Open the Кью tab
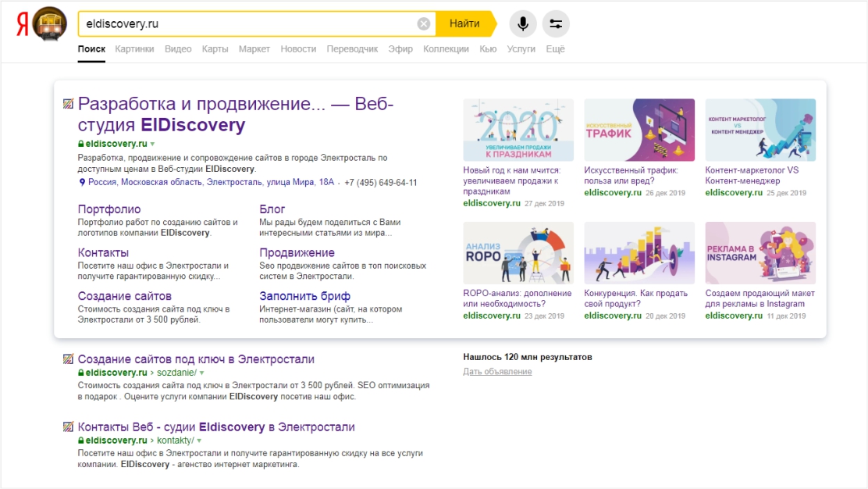This screenshot has width=868, height=489. point(488,48)
